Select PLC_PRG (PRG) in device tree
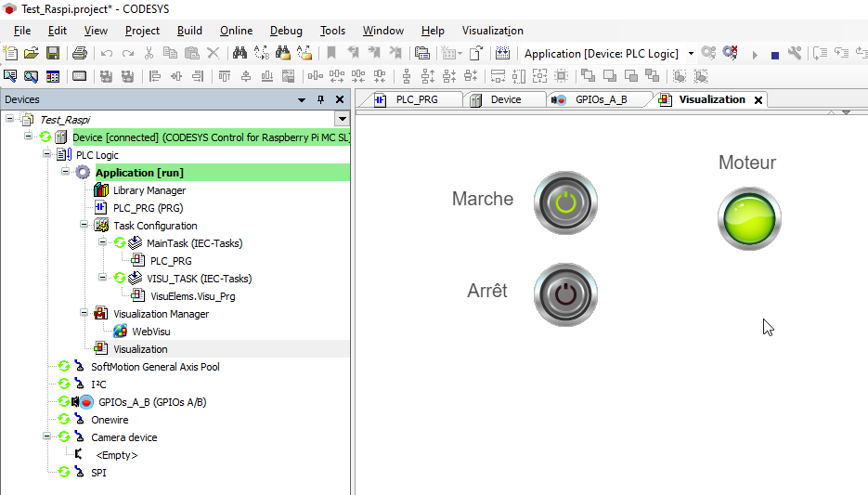 148,208
